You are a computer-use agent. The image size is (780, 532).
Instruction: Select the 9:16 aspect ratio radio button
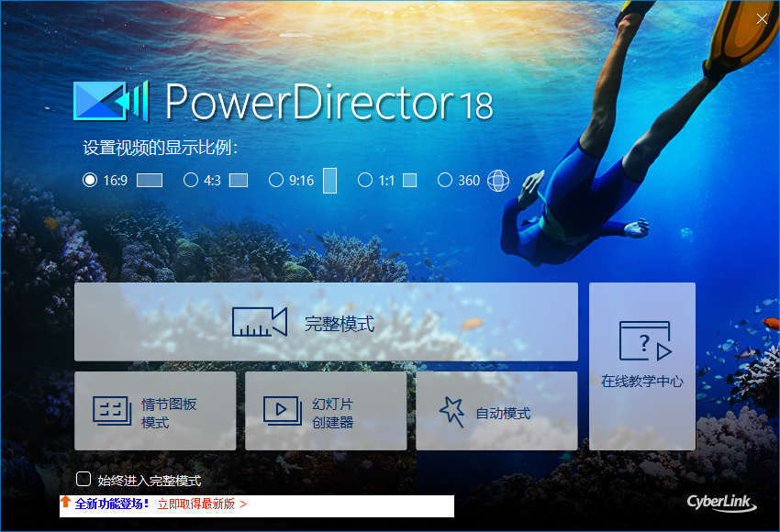pos(276,180)
